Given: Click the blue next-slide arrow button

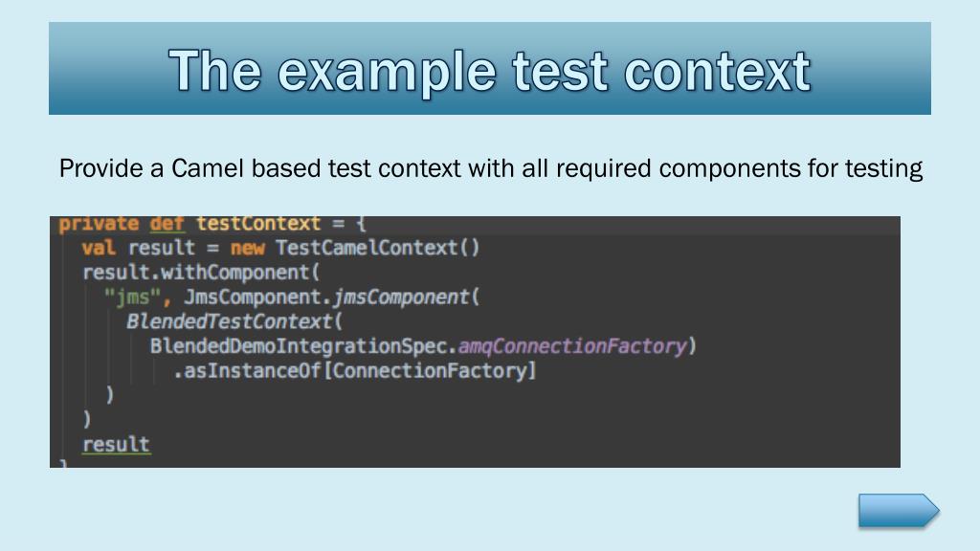Looking at the screenshot, I should 899,511.
